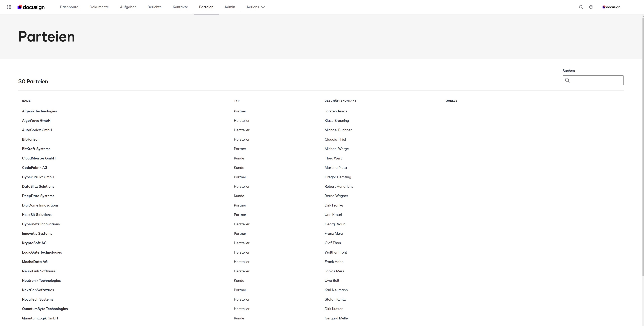Screen dimensions: 644x326
Task: Open the app launcher grid icon
Action: [9, 7]
